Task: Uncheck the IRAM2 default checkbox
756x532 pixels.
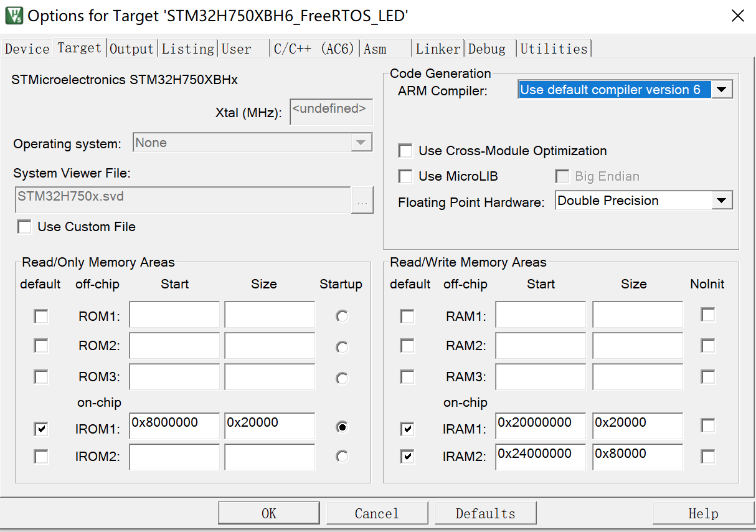Action: pos(407,457)
